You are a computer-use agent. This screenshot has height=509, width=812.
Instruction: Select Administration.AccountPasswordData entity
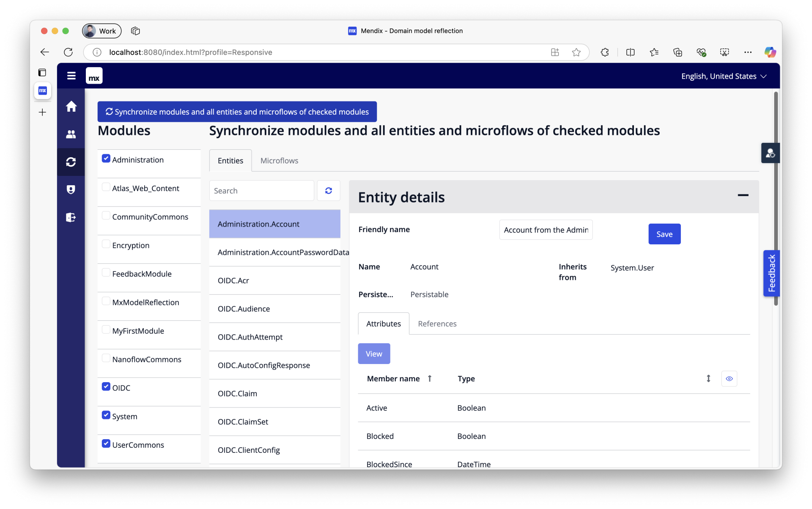coord(275,252)
